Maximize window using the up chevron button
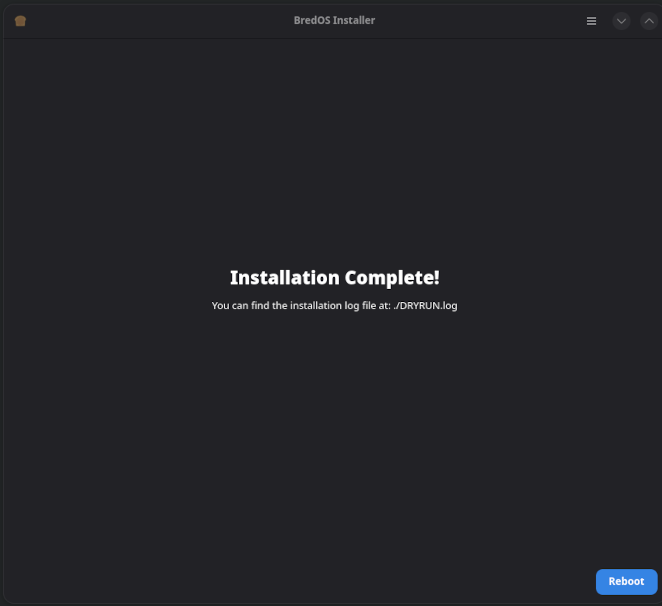Screen dimensions: 662x606 pyautogui.click(x=648, y=20)
